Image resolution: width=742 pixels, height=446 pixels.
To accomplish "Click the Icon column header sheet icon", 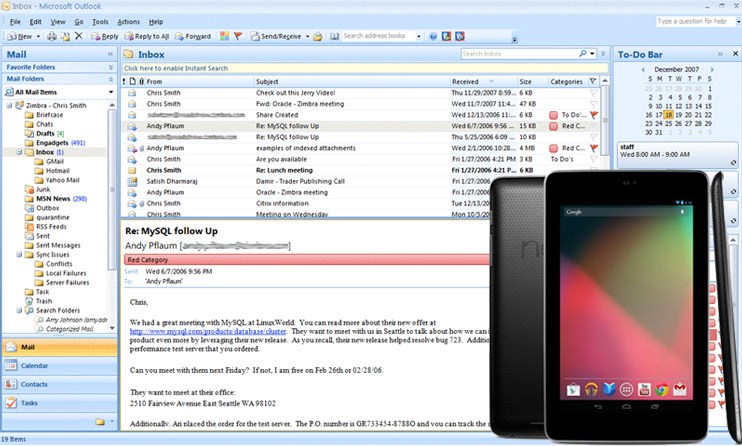I will tap(132, 81).
